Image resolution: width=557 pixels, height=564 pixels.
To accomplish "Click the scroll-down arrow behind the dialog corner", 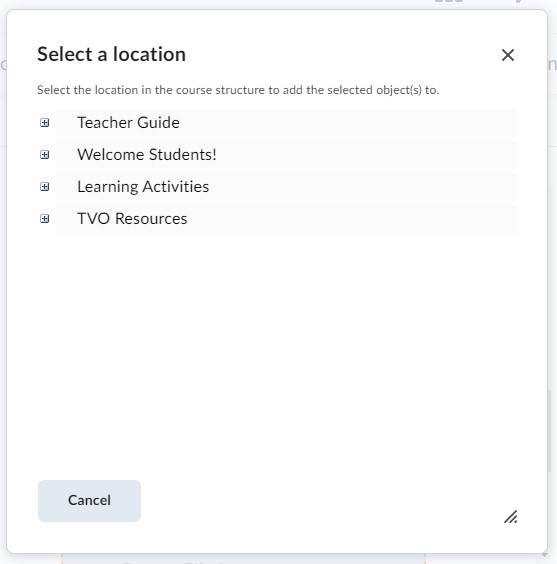I will coord(545,555).
